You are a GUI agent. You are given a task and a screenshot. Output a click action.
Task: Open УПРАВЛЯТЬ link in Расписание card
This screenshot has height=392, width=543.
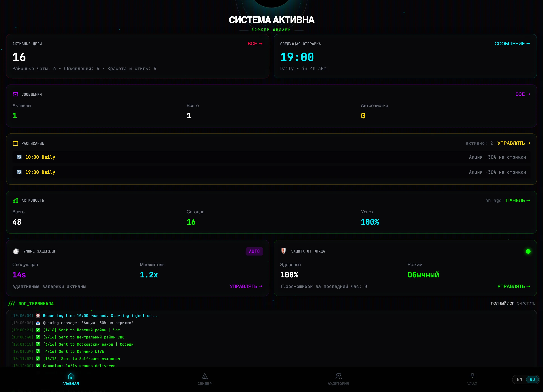click(x=514, y=143)
